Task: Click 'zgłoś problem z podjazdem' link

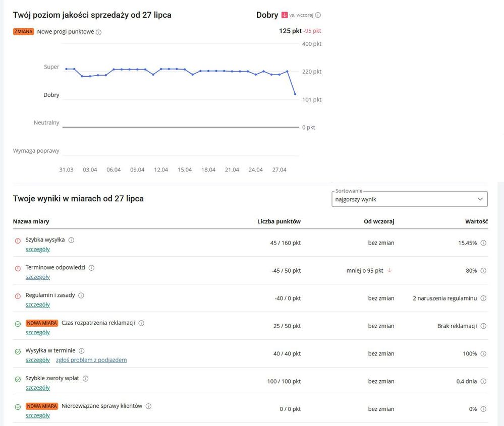Action: (91, 360)
